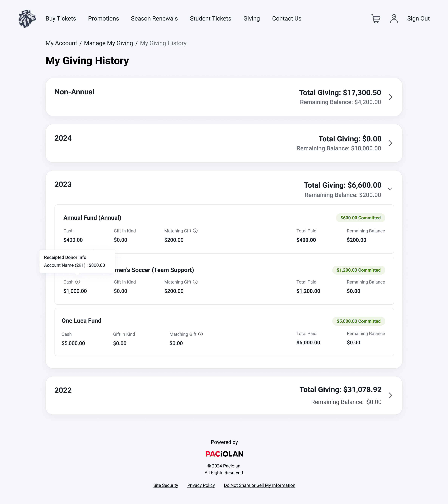Click Remaining Balance: $4,200.00
The height and width of the screenshot is (504, 448).
click(340, 102)
